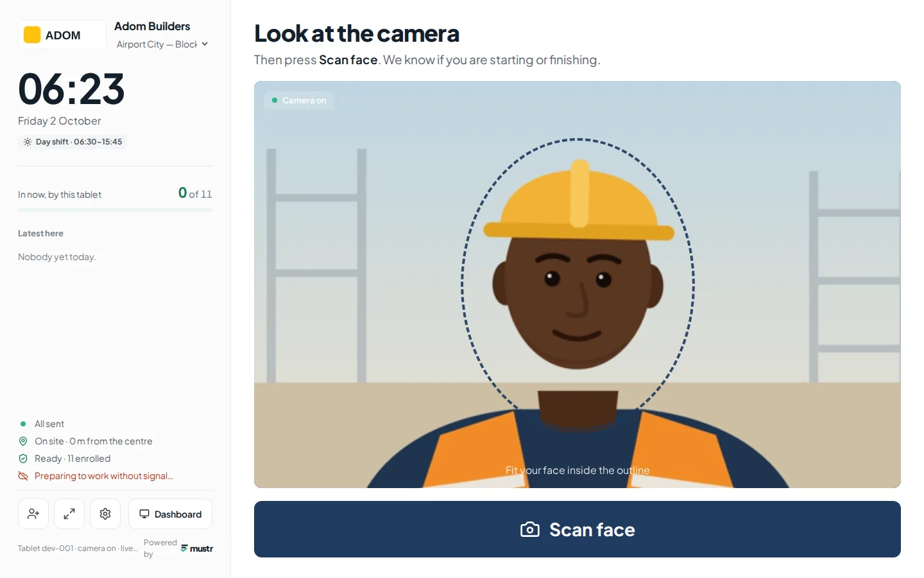Click the Latest here heading
This screenshot has width=924, height=578.
click(x=40, y=233)
